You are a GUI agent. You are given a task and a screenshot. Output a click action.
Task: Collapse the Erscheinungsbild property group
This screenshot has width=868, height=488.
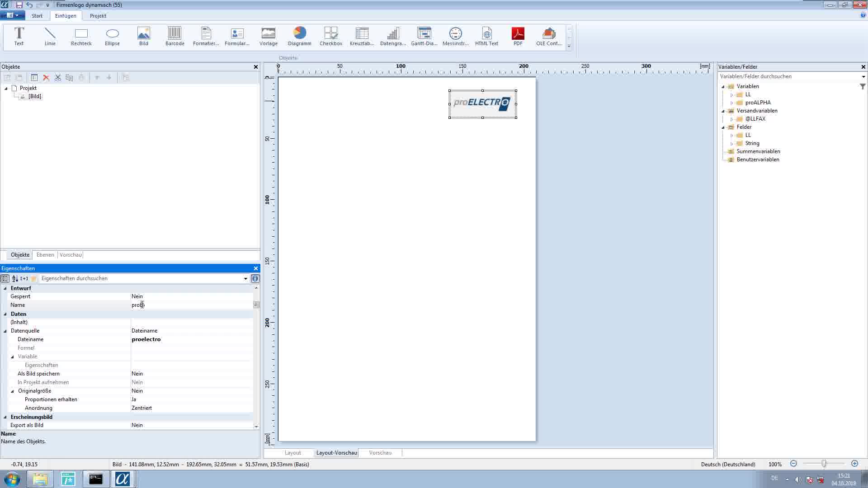coord(5,417)
